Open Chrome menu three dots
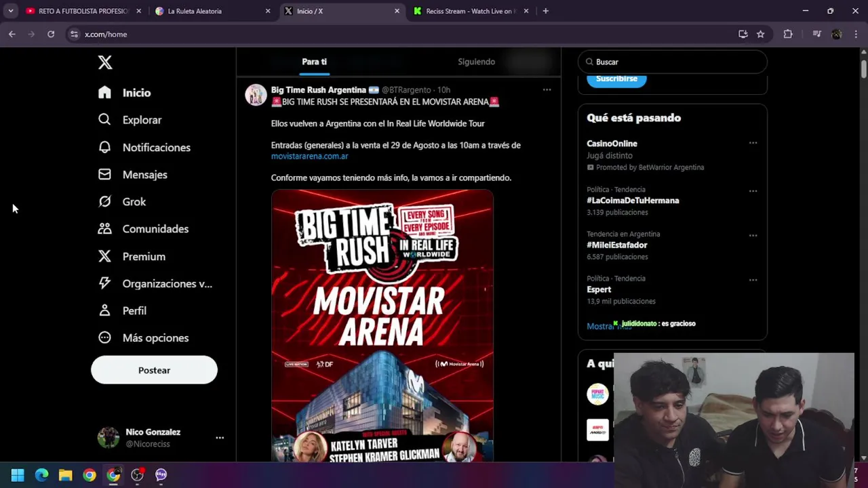 click(856, 34)
